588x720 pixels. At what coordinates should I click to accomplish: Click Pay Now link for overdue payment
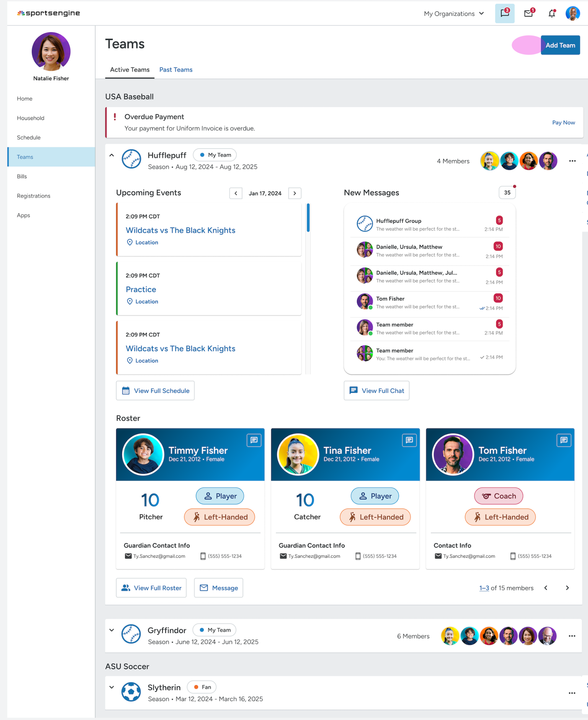point(563,122)
